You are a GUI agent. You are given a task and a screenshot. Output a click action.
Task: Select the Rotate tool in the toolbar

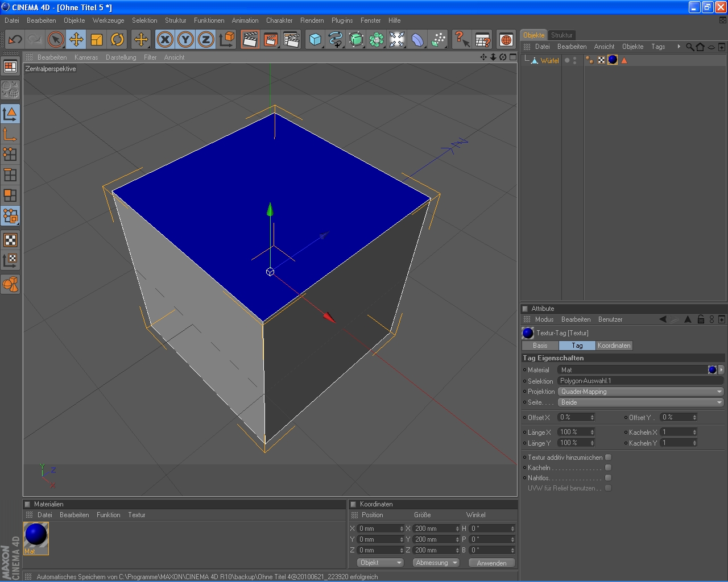point(117,39)
